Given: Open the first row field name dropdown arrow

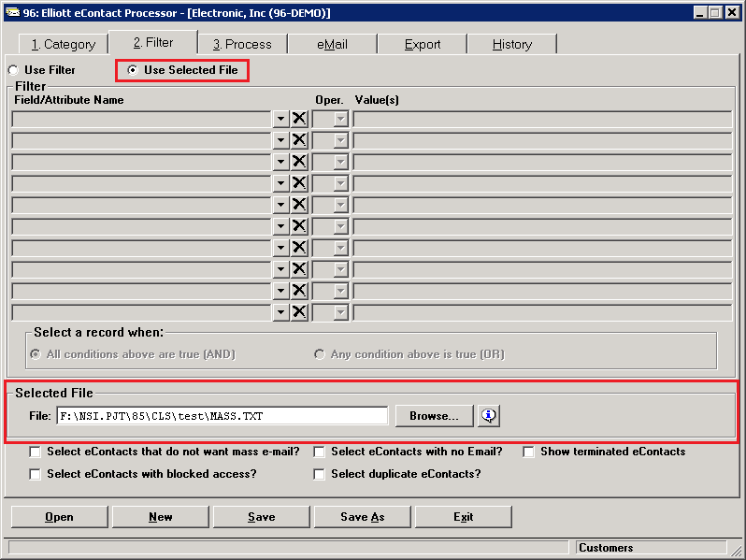Looking at the screenshot, I should click(x=280, y=119).
